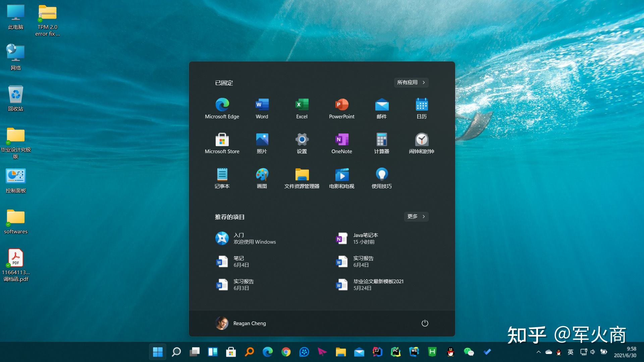The height and width of the screenshot is (362, 644).
Task: Open the 照片 (Photos) app
Action: pyautogui.click(x=262, y=143)
